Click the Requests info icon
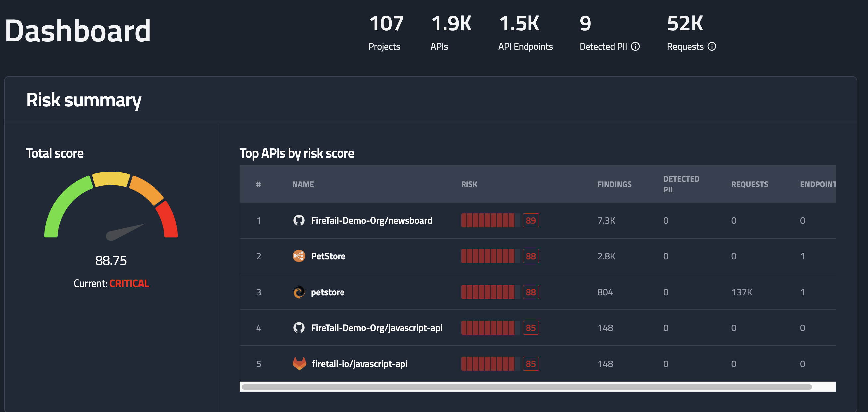This screenshot has width=868, height=412. point(711,46)
